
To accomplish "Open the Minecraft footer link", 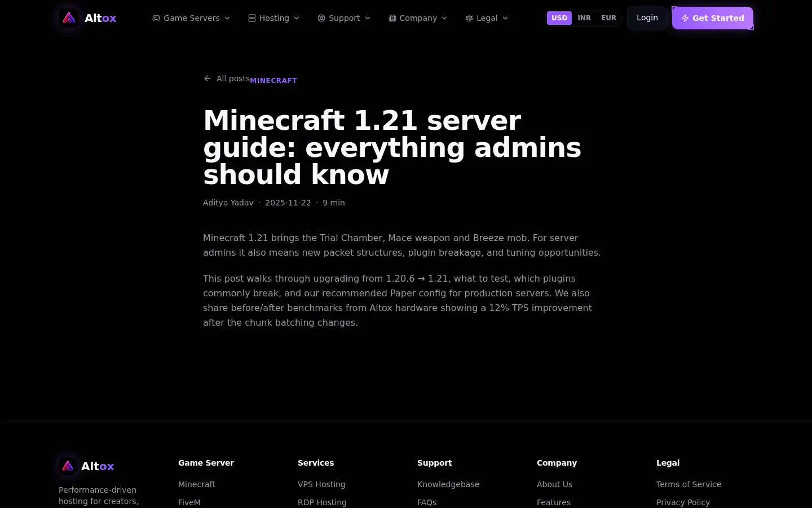I will pyautogui.click(x=197, y=484).
